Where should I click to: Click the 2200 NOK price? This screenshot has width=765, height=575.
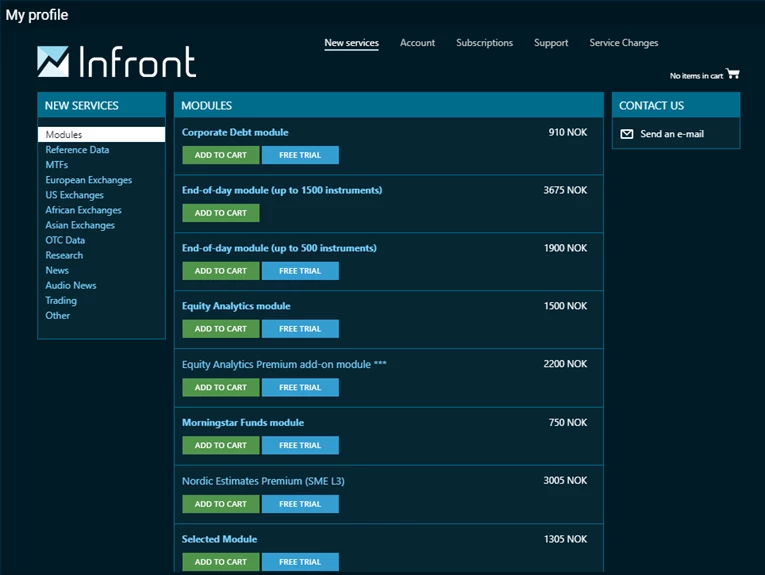tap(565, 364)
